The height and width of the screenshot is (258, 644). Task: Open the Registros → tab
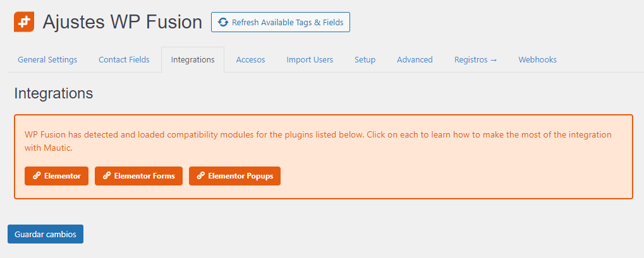point(476,60)
